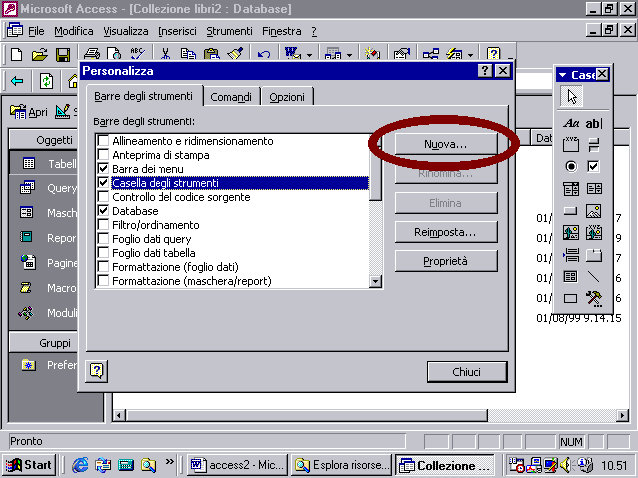This screenshot has width=638, height=478.
Task: Click the Nuova... button
Action: tap(446, 144)
